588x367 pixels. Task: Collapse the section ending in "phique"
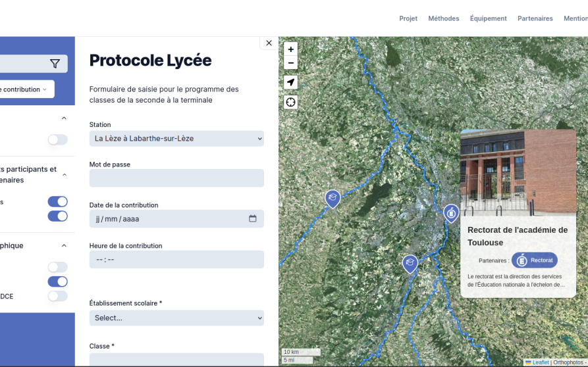coord(64,246)
